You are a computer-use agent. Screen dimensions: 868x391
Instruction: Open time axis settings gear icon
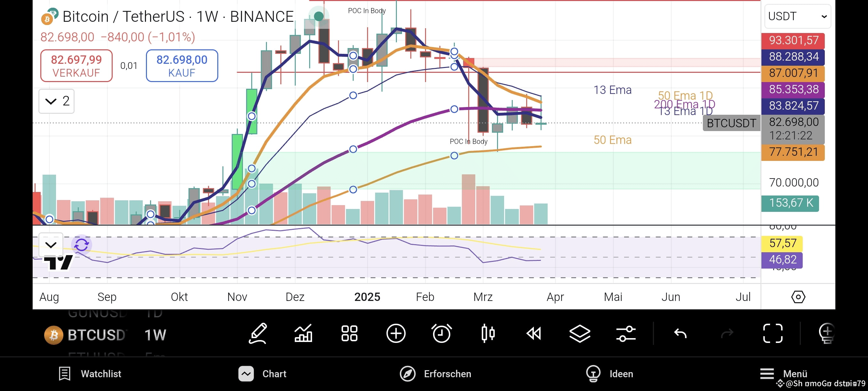click(x=798, y=297)
